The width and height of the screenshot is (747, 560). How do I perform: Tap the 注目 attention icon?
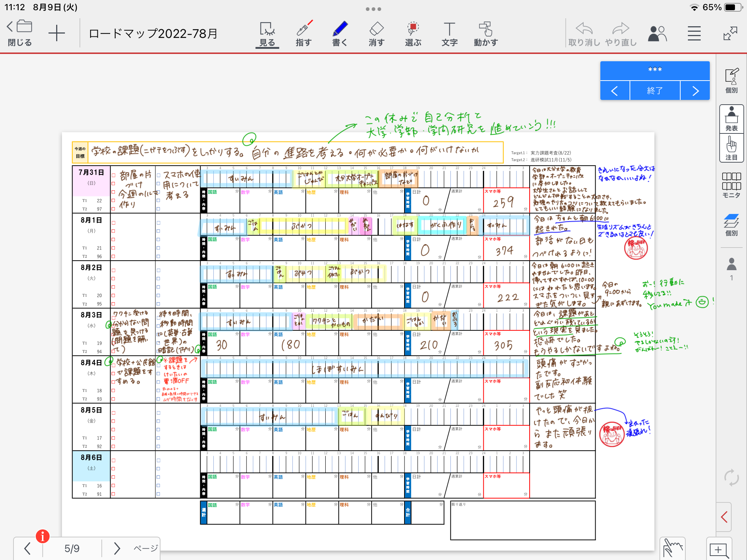(x=731, y=148)
